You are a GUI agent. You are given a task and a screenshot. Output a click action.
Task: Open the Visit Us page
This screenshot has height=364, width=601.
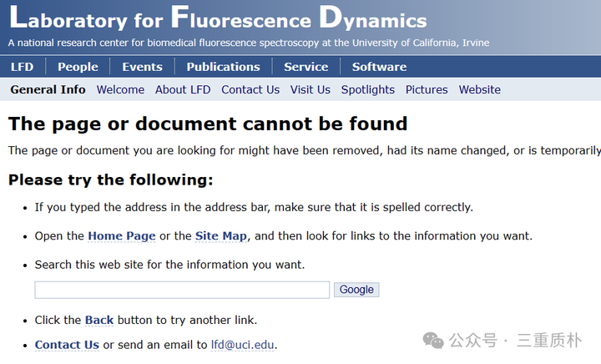[311, 89]
